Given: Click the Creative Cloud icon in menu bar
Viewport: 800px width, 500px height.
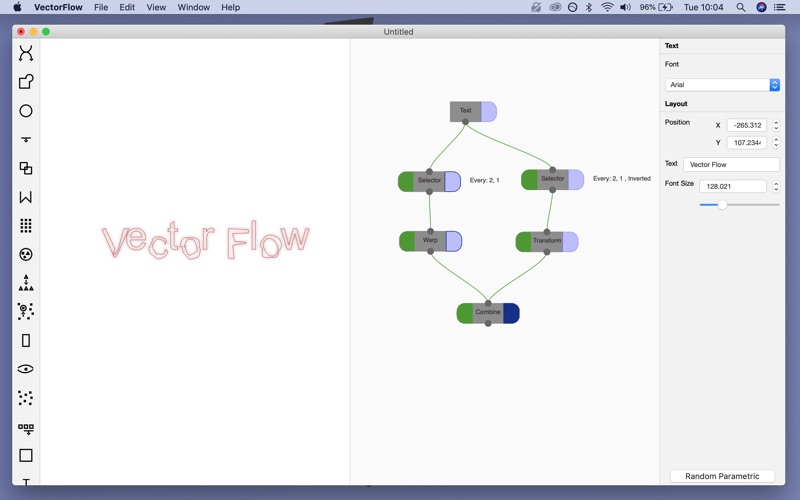Looking at the screenshot, I should [555, 7].
